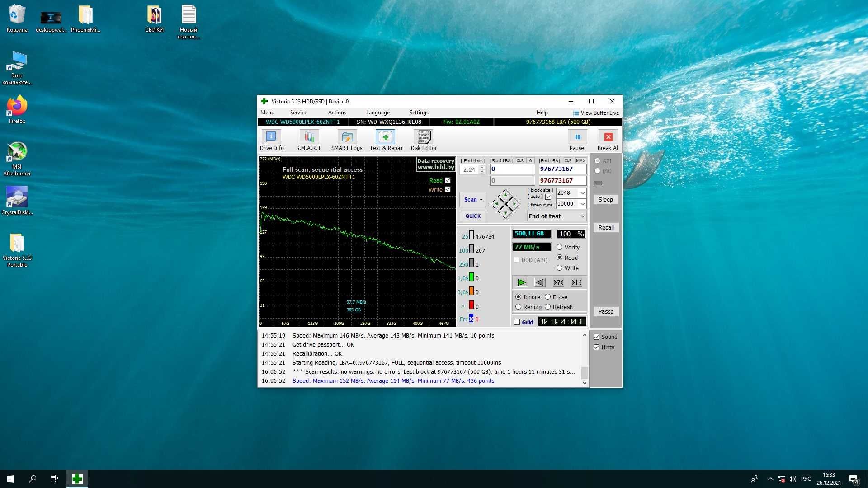Toggle the Hints checkbox

click(x=597, y=347)
